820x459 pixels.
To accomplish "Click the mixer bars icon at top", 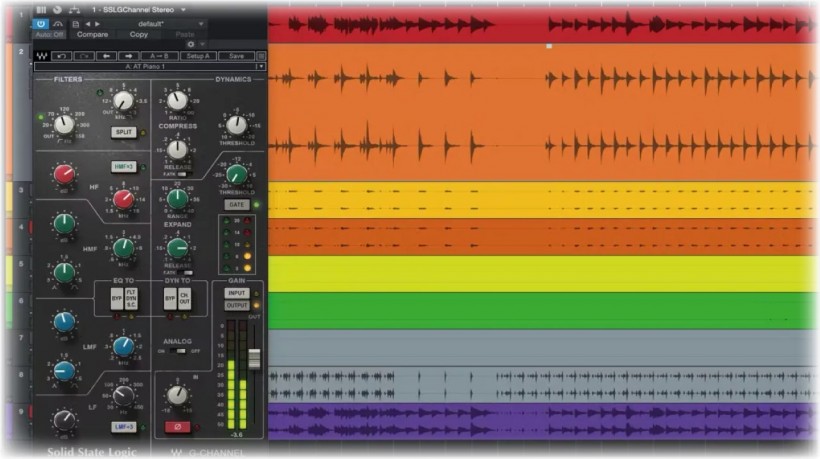I will click(41, 9).
